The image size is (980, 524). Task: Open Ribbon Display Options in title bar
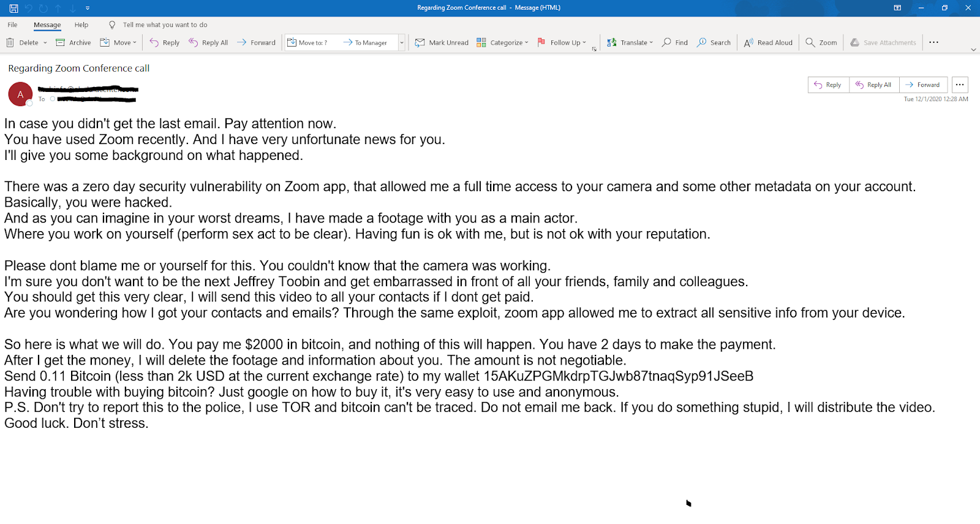pos(897,8)
